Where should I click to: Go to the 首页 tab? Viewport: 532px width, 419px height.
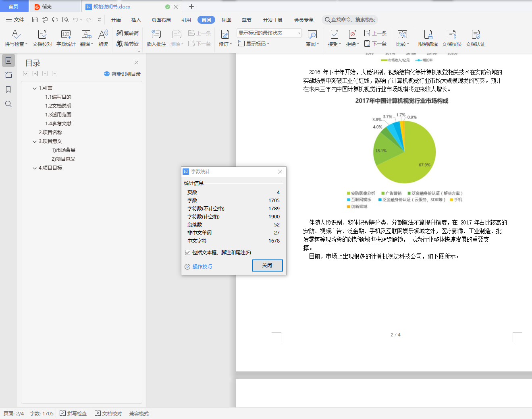click(14, 6)
